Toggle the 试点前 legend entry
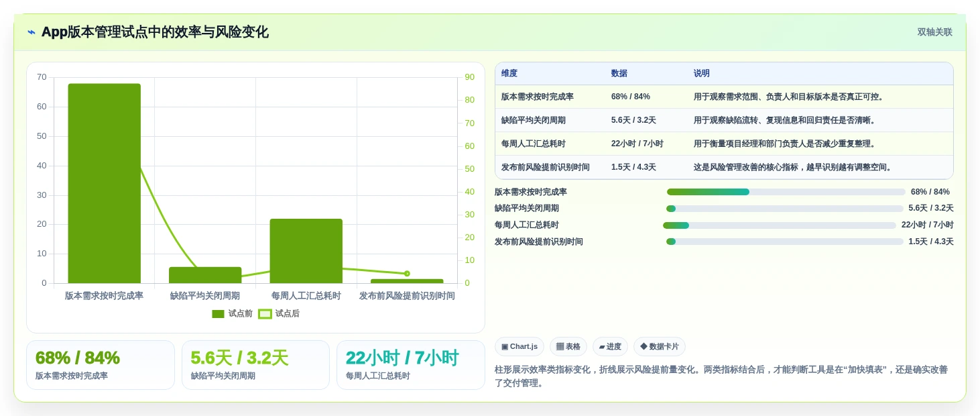The width and height of the screenshot is (980, 416). click(x=232, y=314)
